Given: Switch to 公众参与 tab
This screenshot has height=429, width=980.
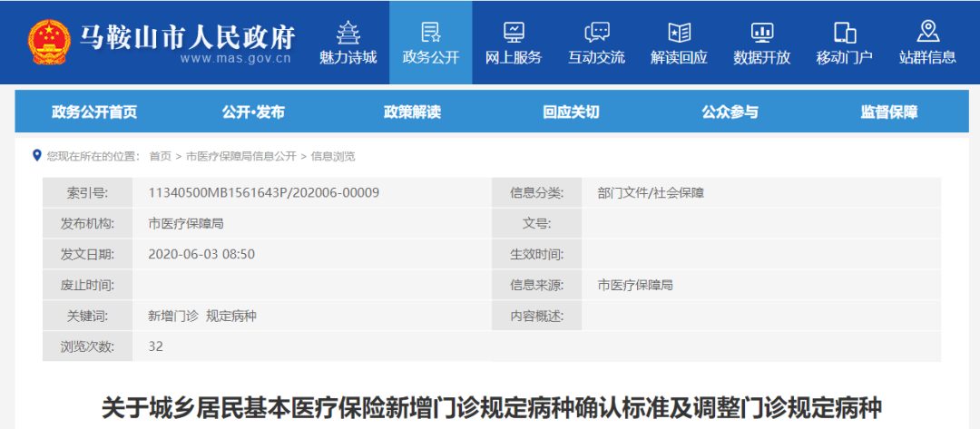Looking at the screenshot, I should (730, 112).
